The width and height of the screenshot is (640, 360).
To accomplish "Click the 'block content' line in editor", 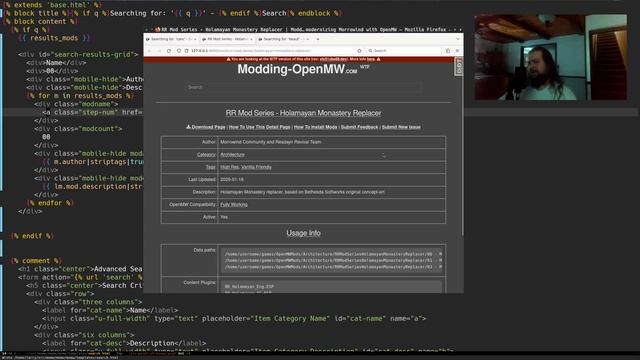I will pos(40,21).
